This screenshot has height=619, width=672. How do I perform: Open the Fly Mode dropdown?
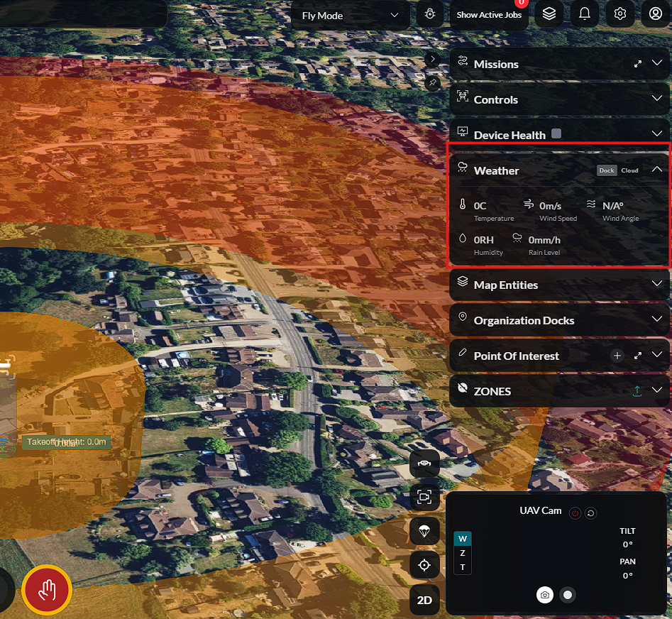350,16
